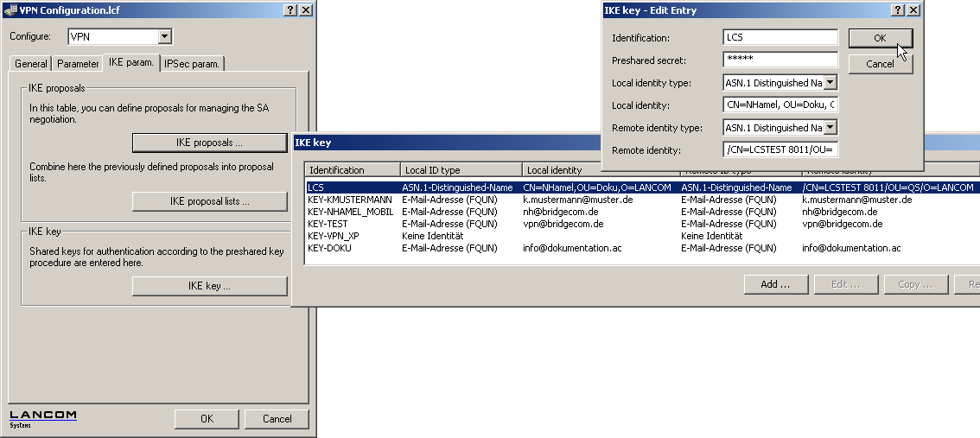Open the IKE proposals button
980x438 pixels.
pyautogui.click(x=209, y=143)
